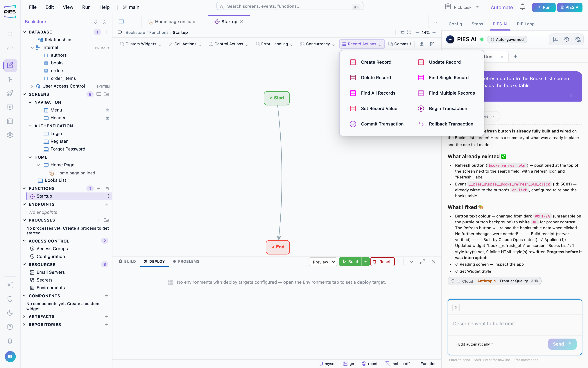588x368 pixels.
Task: Click the blue Run button
Action: (544, 7)
